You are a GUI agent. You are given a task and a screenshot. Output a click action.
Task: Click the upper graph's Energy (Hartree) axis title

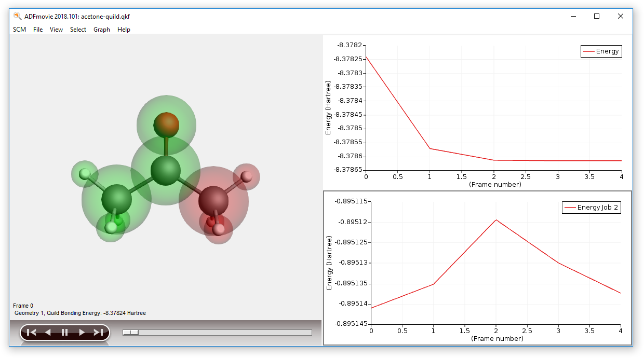(328, 107)
